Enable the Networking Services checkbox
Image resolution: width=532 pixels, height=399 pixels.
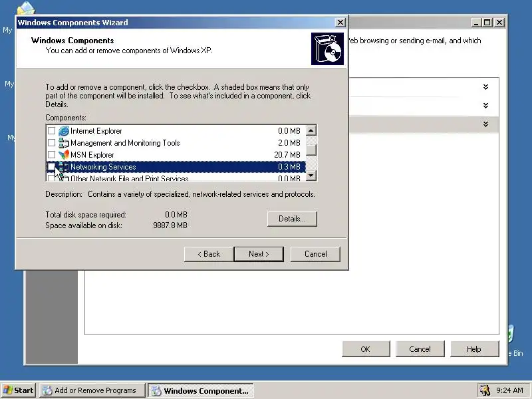tap(51, 167)
